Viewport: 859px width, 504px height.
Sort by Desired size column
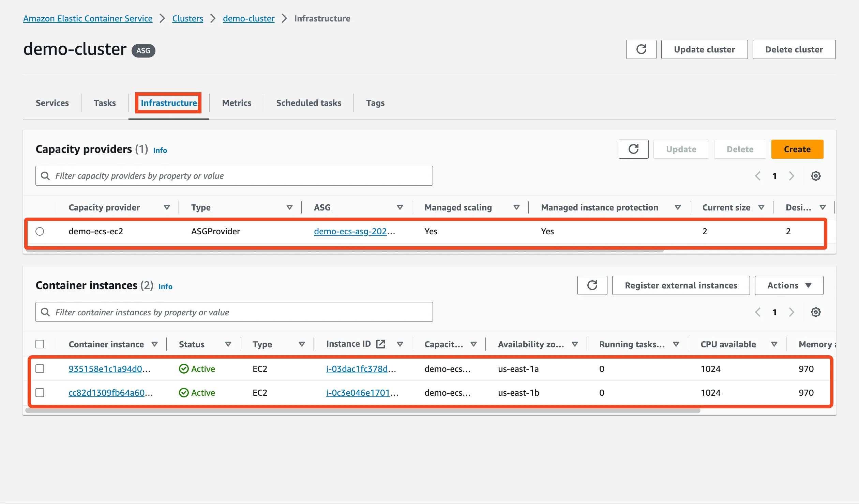pyautogui.click(x=823, y=207)
